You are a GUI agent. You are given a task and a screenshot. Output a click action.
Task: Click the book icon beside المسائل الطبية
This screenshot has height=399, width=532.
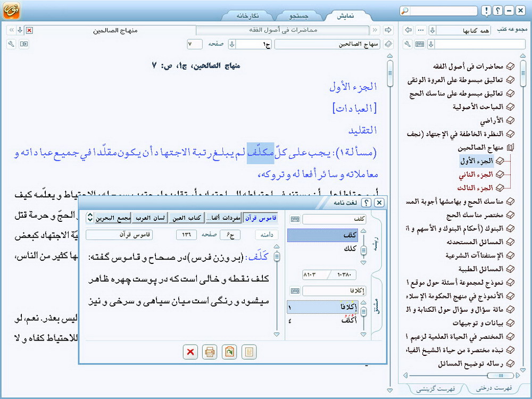[x=510, y=269]
